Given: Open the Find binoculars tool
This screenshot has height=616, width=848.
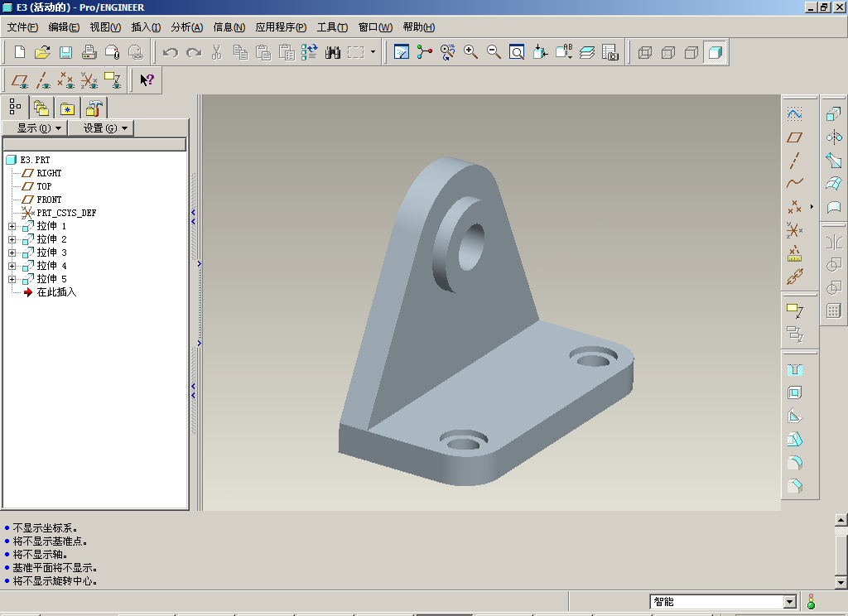Looking at the screenshot, I should [333, 52].
